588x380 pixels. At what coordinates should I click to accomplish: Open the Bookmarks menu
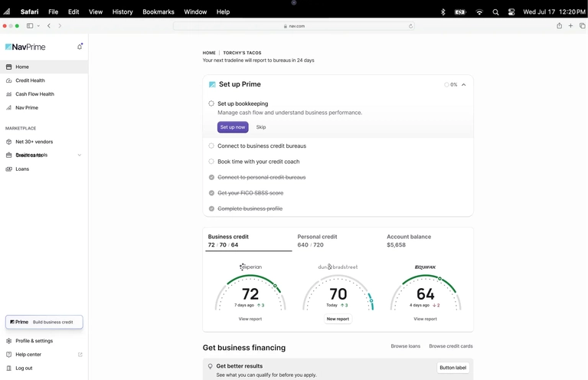(x=158, y=12)
